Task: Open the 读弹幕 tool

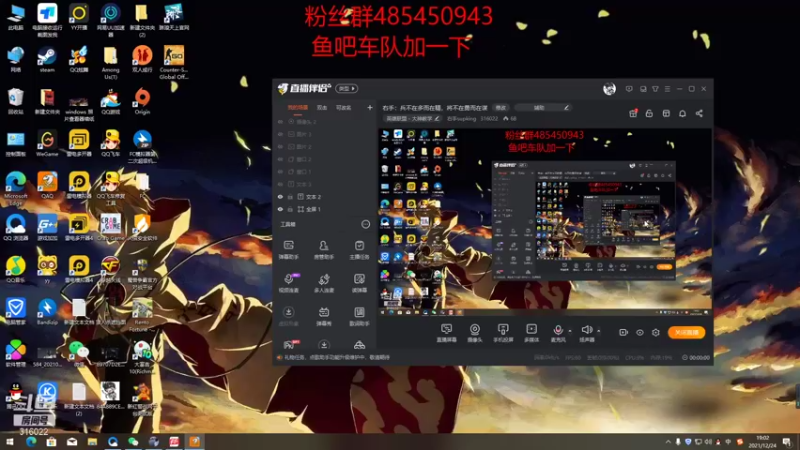Action: coord(359,283)
